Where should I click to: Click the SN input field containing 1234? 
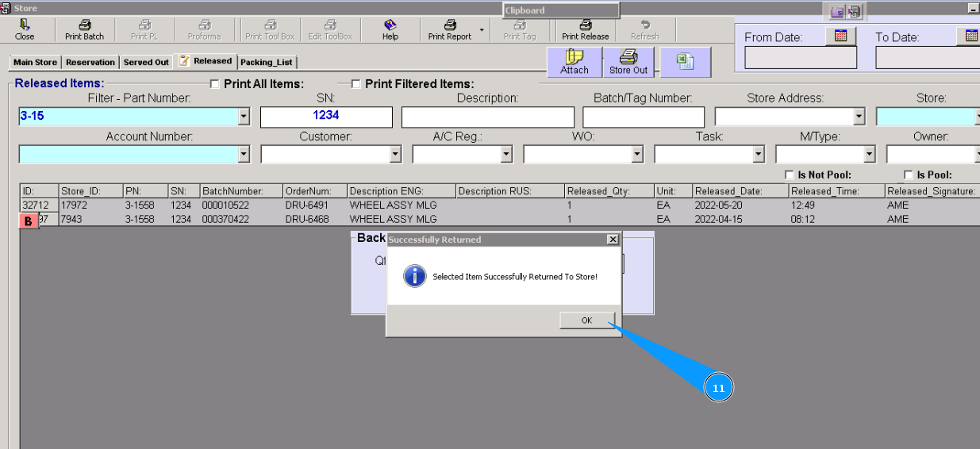click(x=326, y=117)
